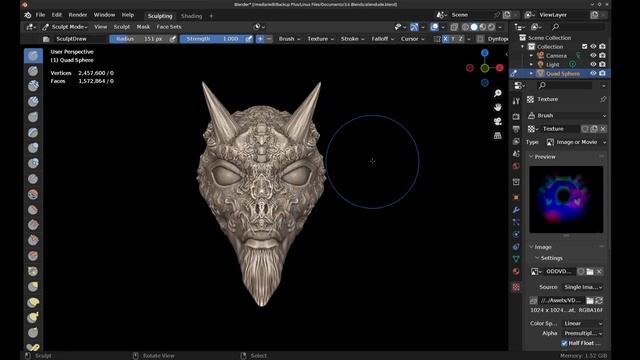Open the Object Data green triangle tab

(x=516, y=259)
